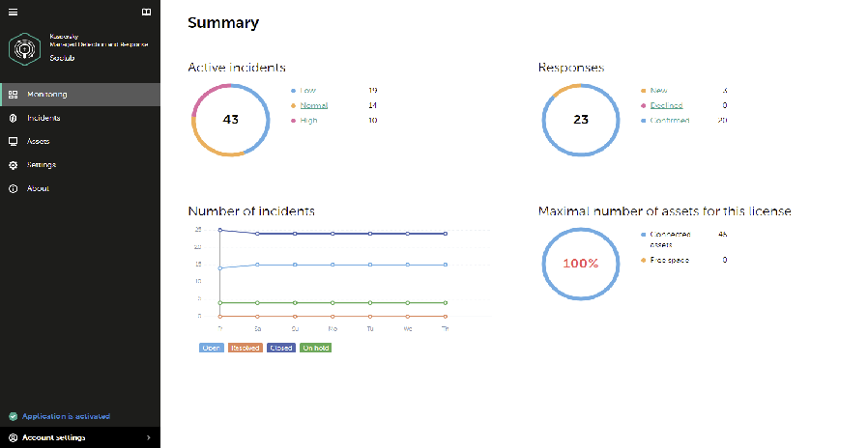Open the Declined responses link
Viewport: 868px width, 448px height.
(x=667, y=105)
